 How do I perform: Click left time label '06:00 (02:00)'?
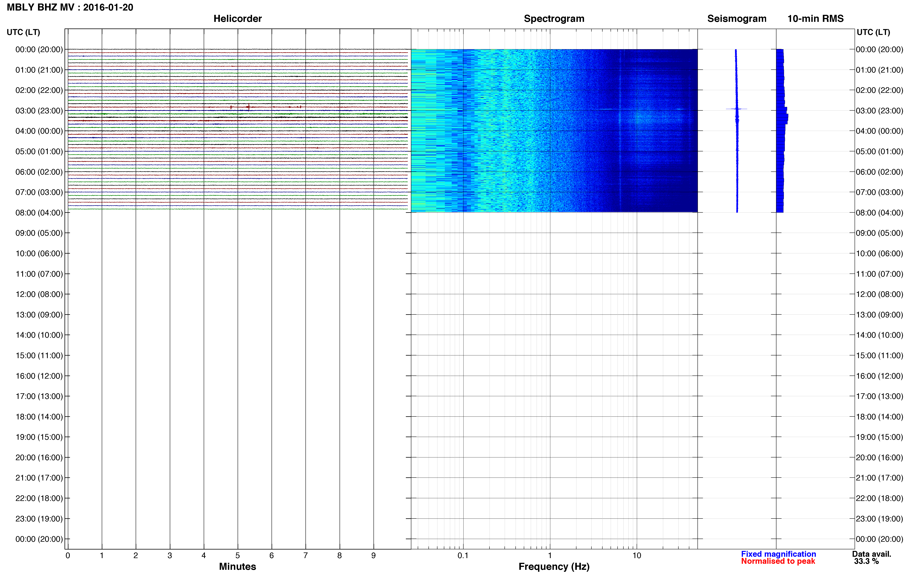pos(39,172)
